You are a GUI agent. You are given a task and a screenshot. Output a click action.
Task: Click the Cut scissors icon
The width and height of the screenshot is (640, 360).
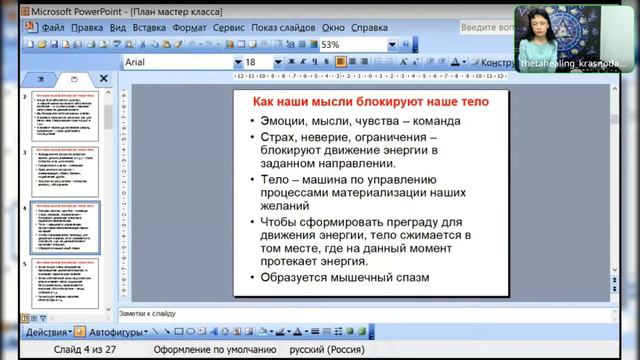click(x=143, y=44)
